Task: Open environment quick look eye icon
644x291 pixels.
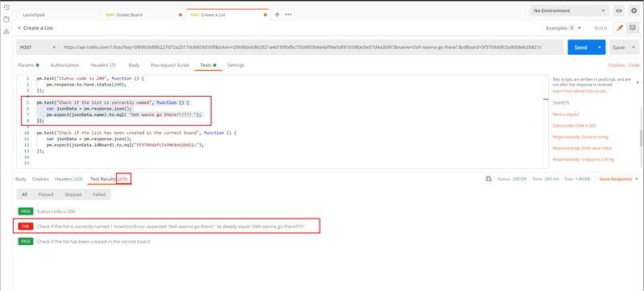Action: click(618, 10)
